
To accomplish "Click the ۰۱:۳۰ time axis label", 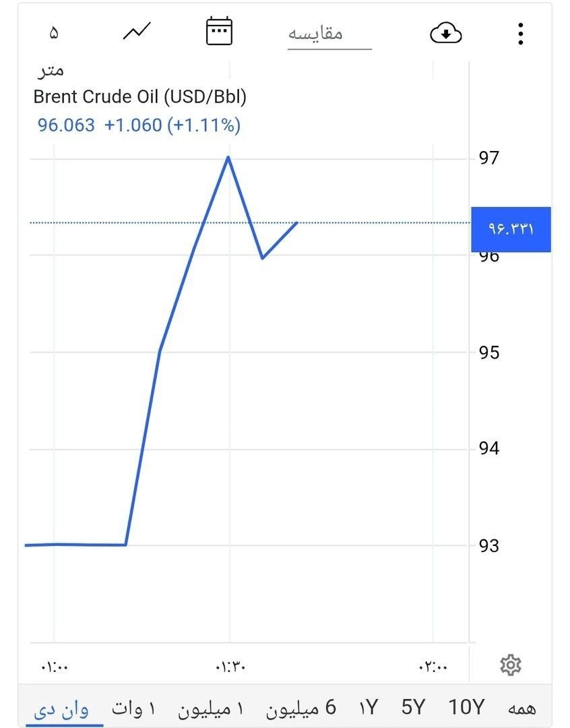I will pyautogui.click(x=230, y=667).
